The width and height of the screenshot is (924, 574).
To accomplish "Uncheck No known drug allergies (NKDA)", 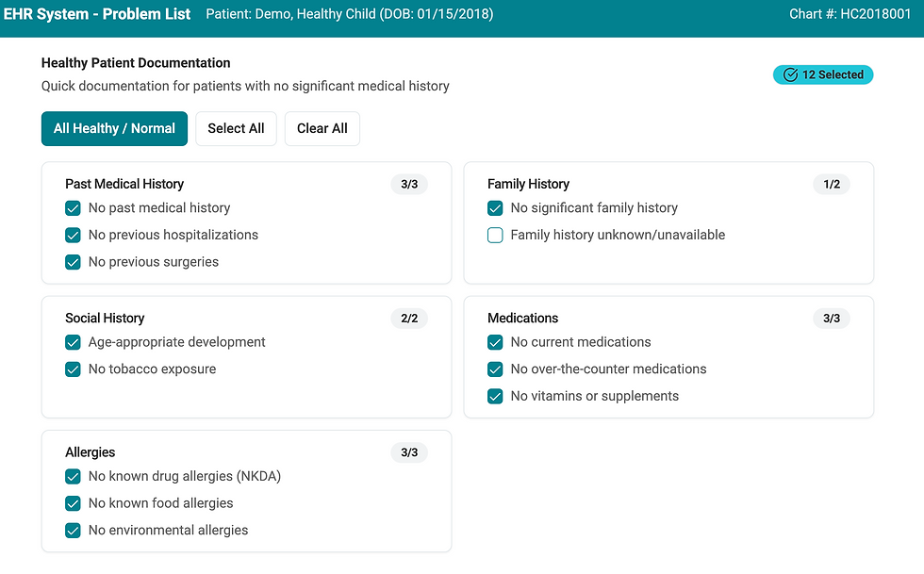I will 73,477.
